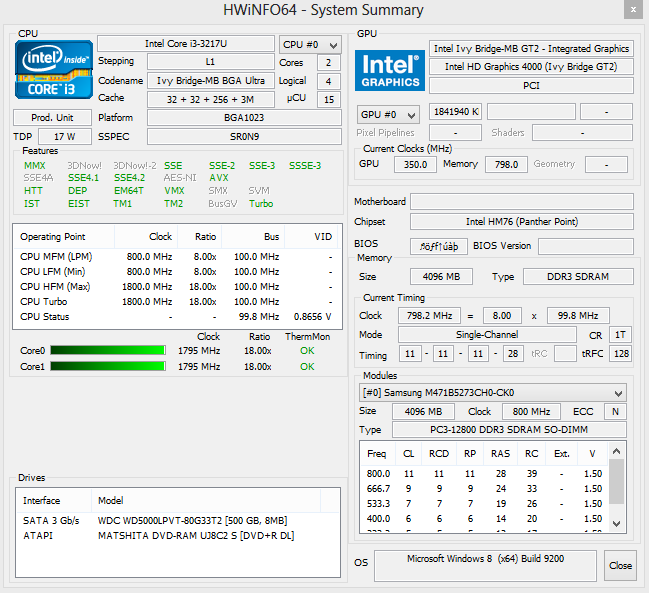Click the PC3-12800 DDR3 SDRAM SO-DIMM field

click(x=509, y=430)
